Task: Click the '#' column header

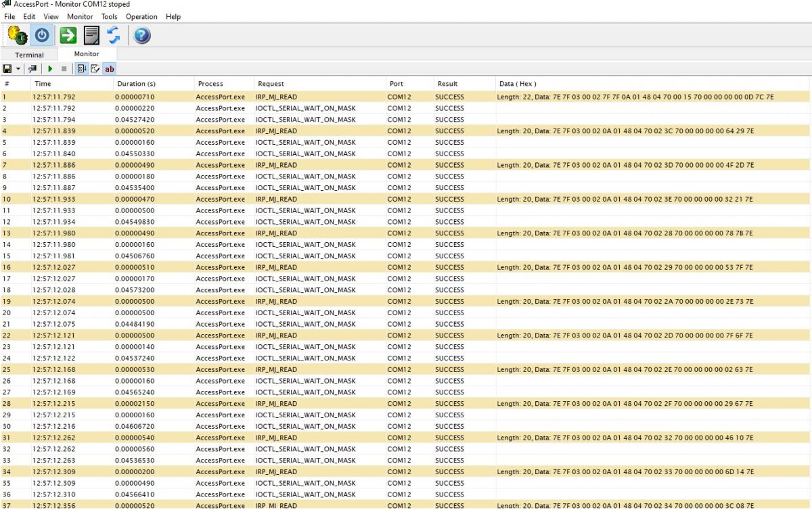Action: [x=16, y=84]
